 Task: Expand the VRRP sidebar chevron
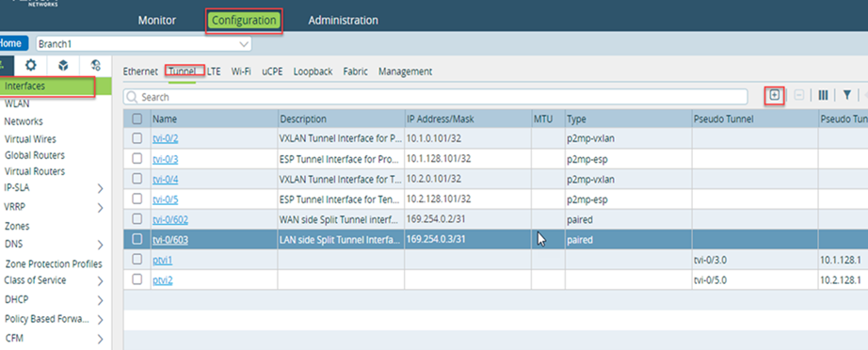click(x=100, y=208)
